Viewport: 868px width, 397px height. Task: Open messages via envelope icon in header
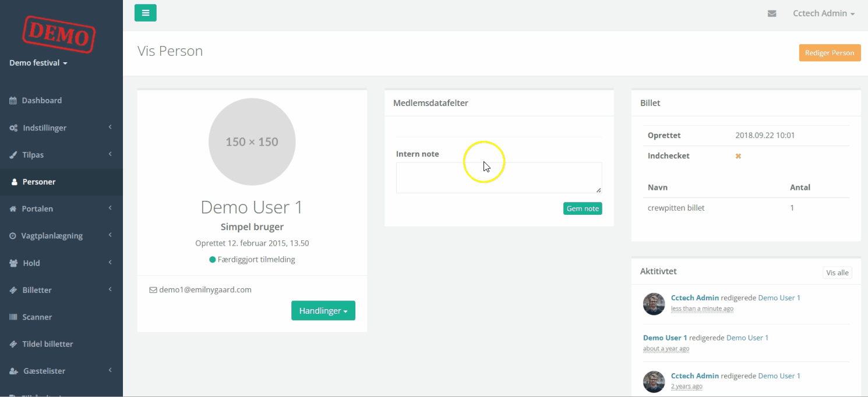(772, 13)
